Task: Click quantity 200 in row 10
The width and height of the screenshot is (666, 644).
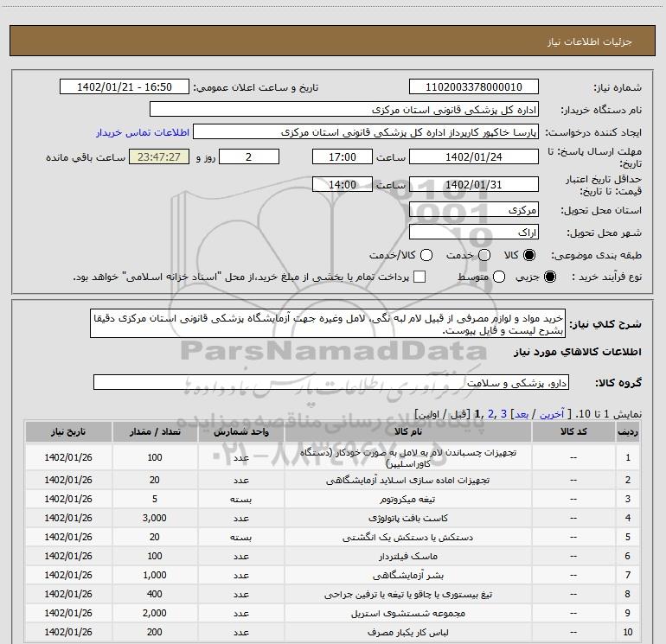Action: pos(155,632)
